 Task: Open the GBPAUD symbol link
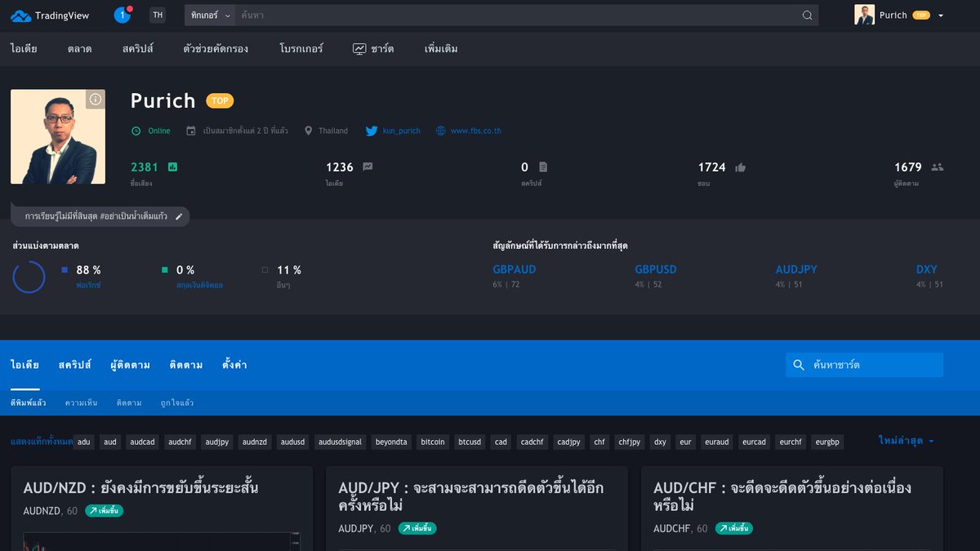[x=514, y=269]
